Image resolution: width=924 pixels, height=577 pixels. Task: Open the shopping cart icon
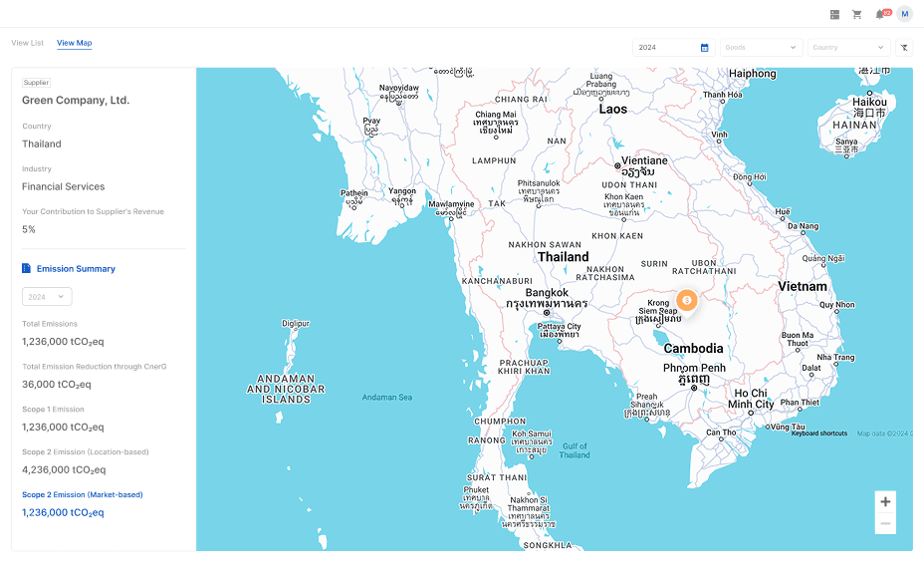857,14
